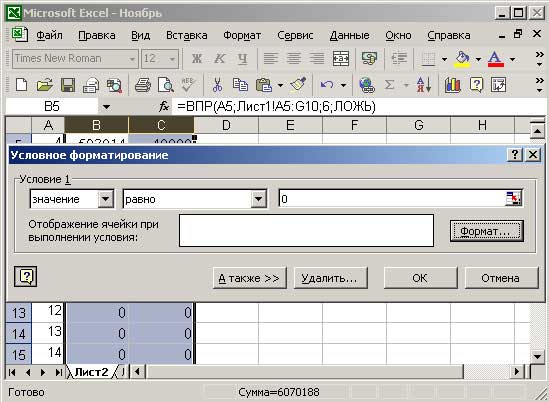The height and width of the screenshot is (402, 549).
Task: Click the Print icon in toolbar
Action: 143,85
